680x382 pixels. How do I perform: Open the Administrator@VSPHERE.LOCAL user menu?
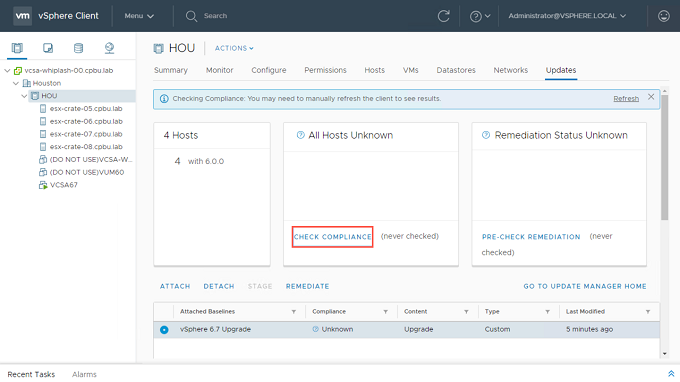[x=567, y=16]
